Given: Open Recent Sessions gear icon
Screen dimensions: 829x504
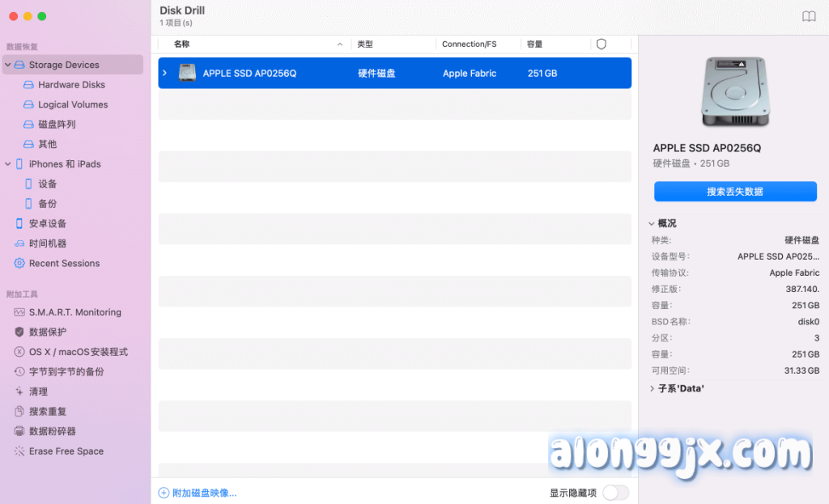Looking at the screenshot, I should tap(19, 264).
